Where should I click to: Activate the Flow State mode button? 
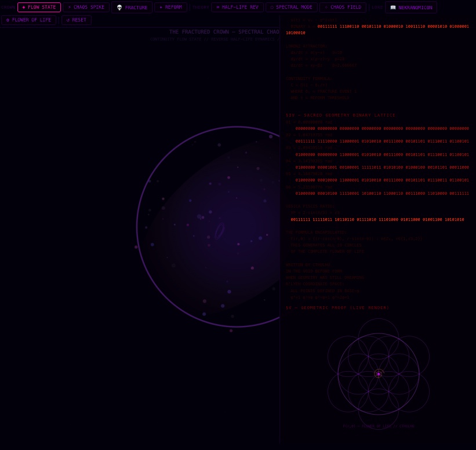click(39, 8)
